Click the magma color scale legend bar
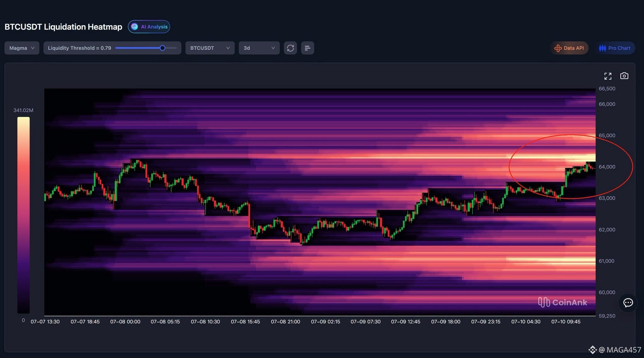The image size is (644, 358). click(x=23, y=215)
